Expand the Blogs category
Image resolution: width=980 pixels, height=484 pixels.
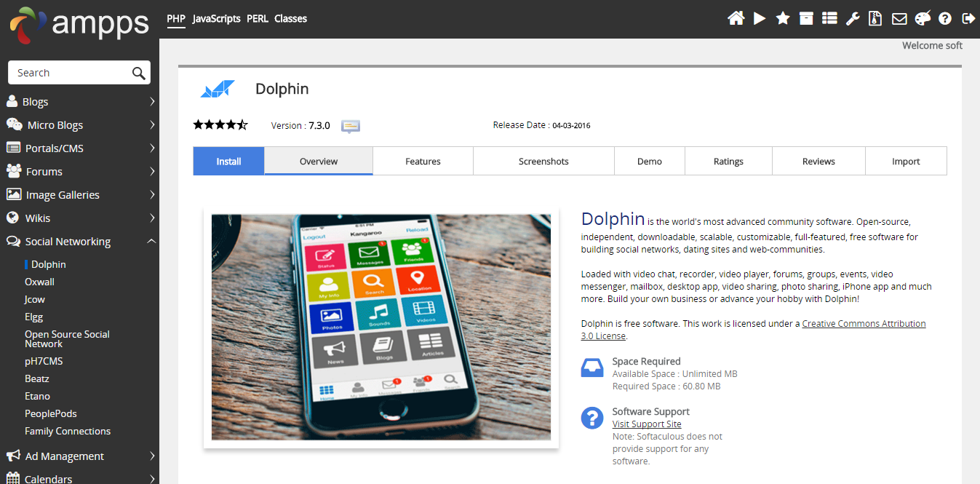(152, 101)
